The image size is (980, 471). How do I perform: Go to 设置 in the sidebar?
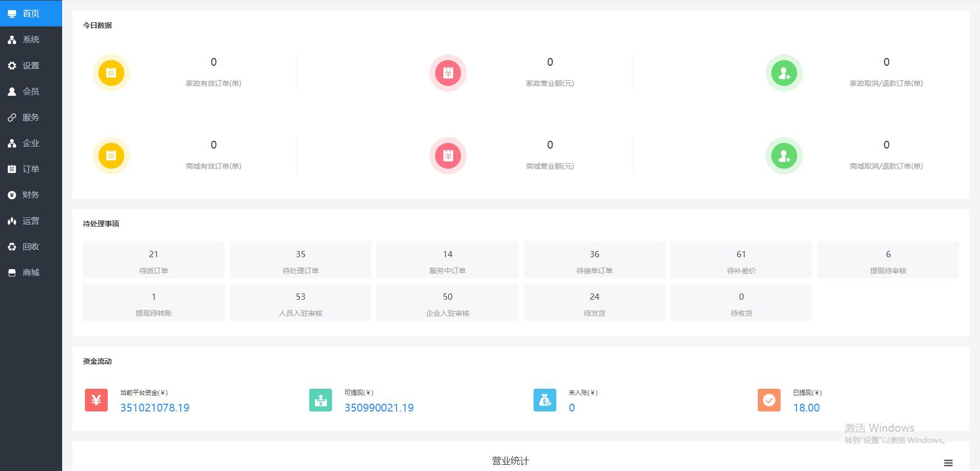(x=31, y=66)
